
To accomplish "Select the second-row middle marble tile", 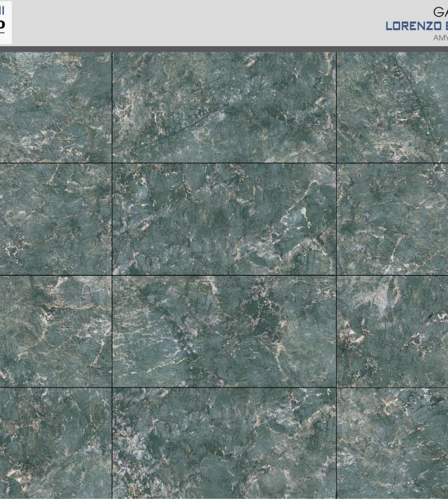I will [x=224, y=219].
